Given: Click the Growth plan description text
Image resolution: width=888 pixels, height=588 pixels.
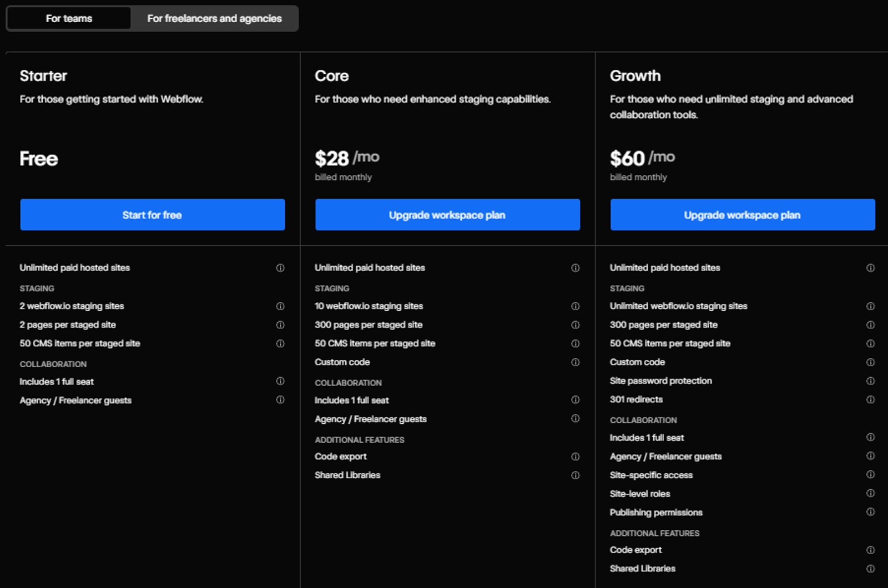Looking at the screenshot, I should (x=731, y=107).
